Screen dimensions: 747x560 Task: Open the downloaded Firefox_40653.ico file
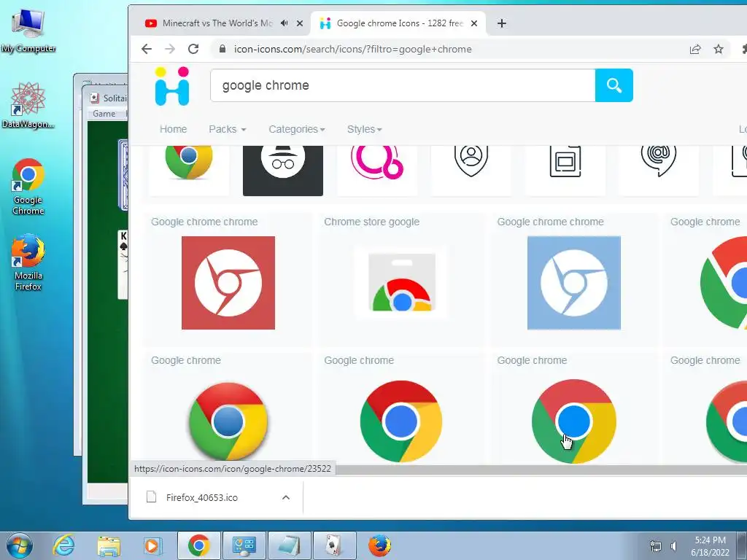201,497
